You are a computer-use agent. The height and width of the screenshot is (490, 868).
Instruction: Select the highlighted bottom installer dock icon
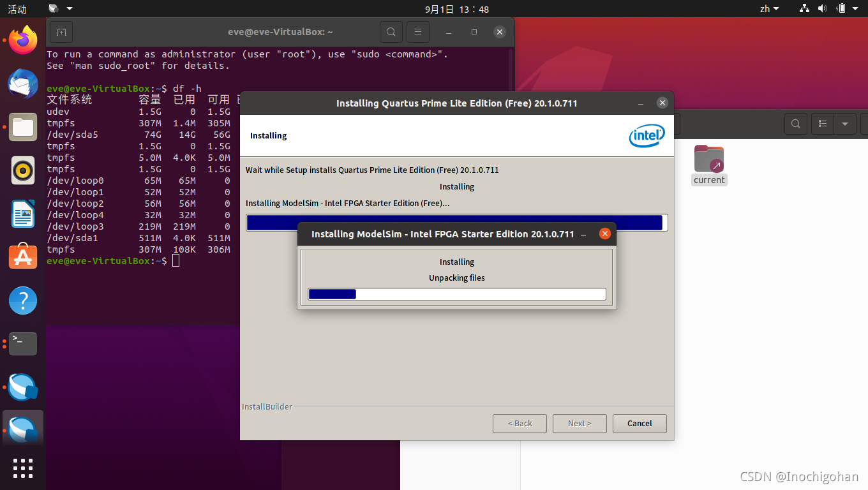(x=23, y=431)
